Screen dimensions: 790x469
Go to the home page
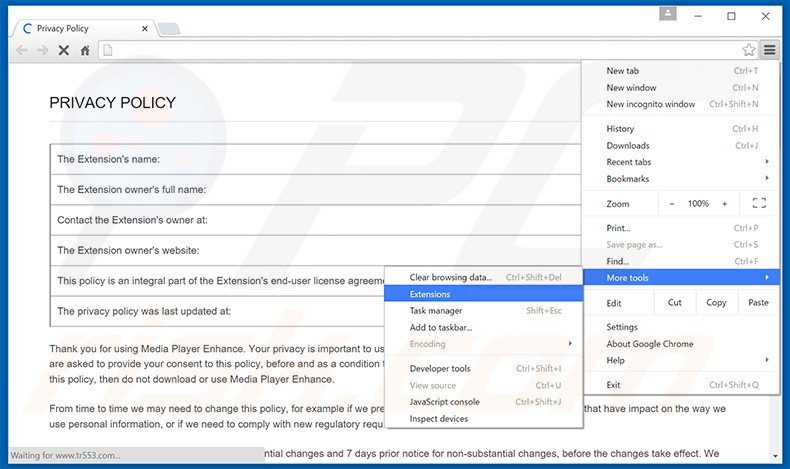point(85,50)
